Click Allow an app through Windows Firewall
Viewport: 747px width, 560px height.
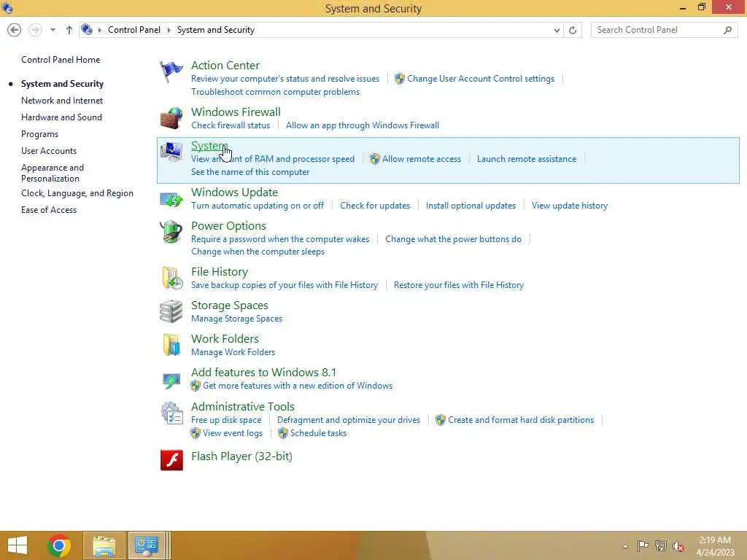coord(363,125)
